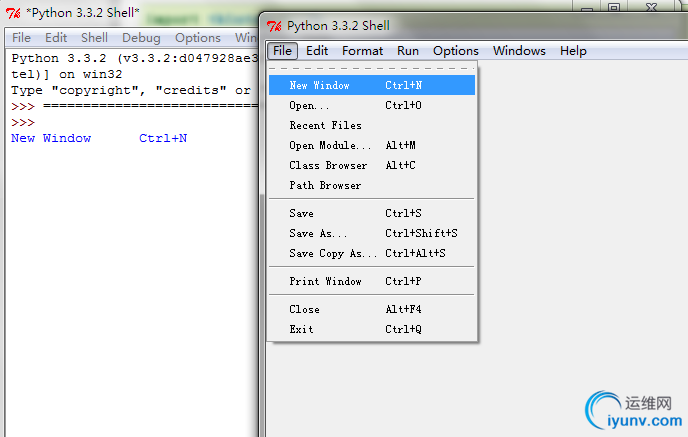Select the Path Browser menu entry

[x=372, y=186]
